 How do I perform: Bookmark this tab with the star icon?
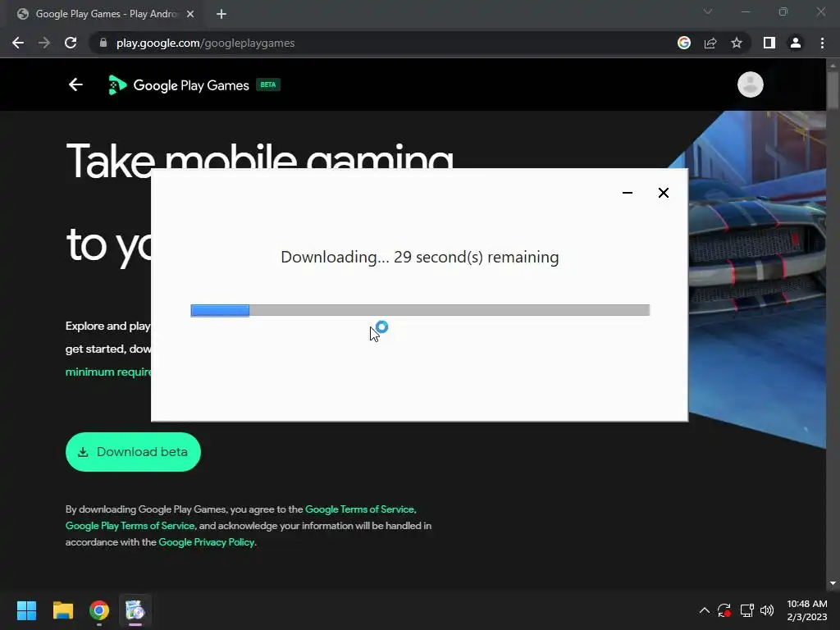737,43
